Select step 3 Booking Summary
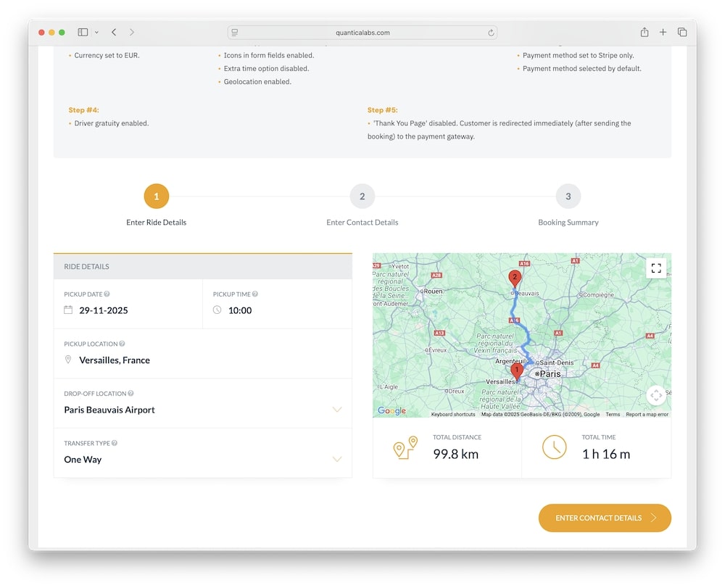This screenshot has width=725, height=588. (568, 196)
